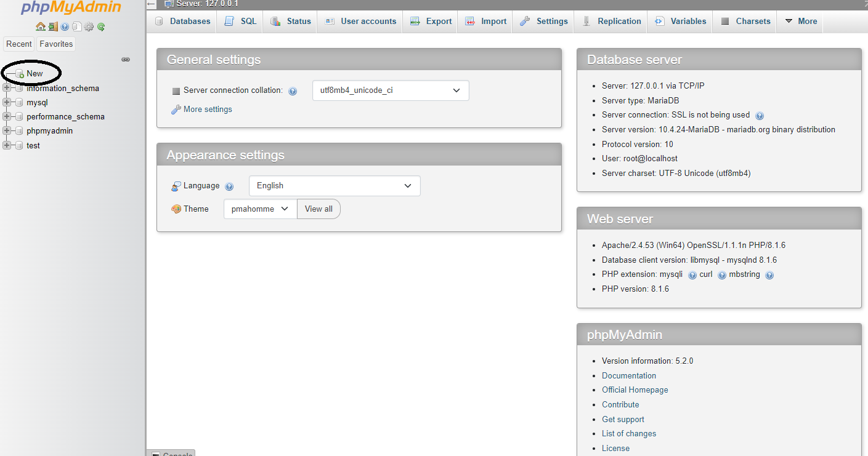This screenshot has width=868, height=456.
Task: Select the phpmyadmin database name
Action: (x=49, y=131)
